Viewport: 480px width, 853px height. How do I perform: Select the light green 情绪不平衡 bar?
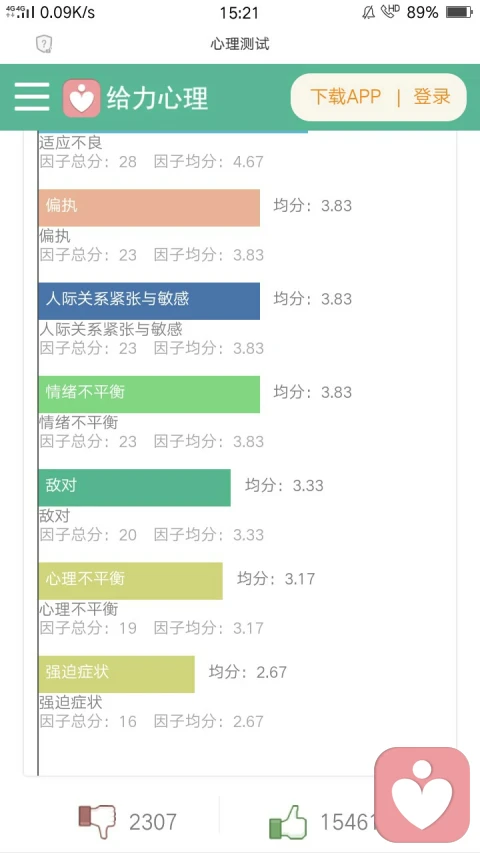point(149,394)
